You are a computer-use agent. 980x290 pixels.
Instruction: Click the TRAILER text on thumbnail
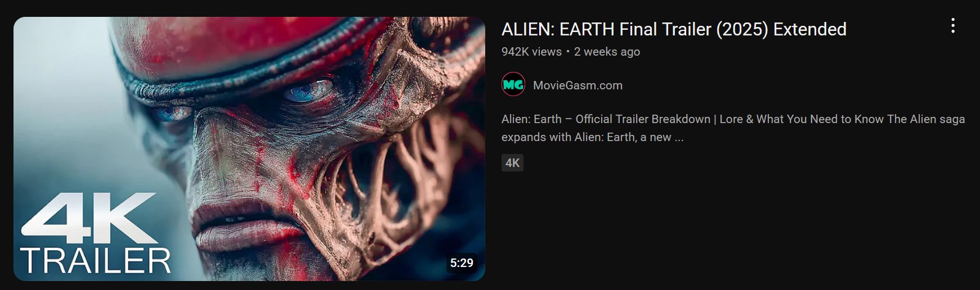pyautogui.click(x=95, y=261)
